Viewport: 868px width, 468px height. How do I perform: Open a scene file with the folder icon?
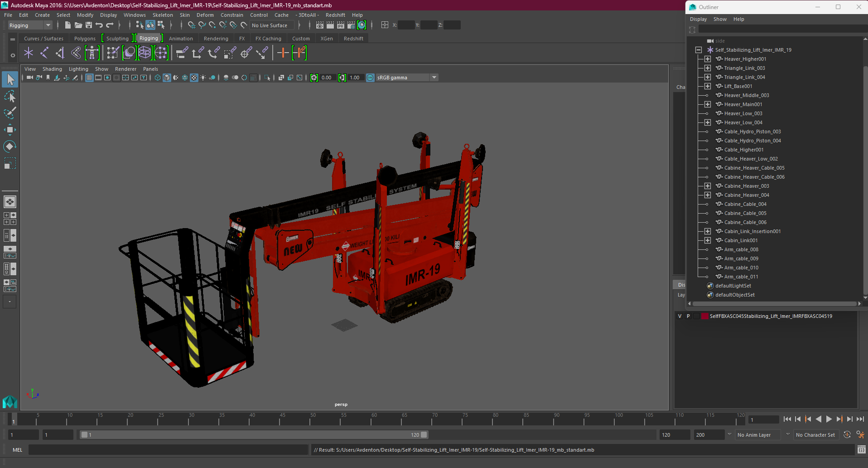click(x=78, y=25)
